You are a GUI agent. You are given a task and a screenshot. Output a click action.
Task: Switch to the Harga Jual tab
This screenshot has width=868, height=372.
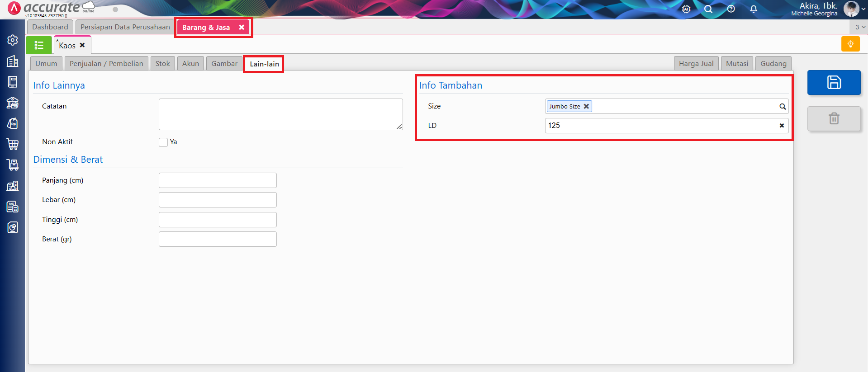[x=696, y=64]
